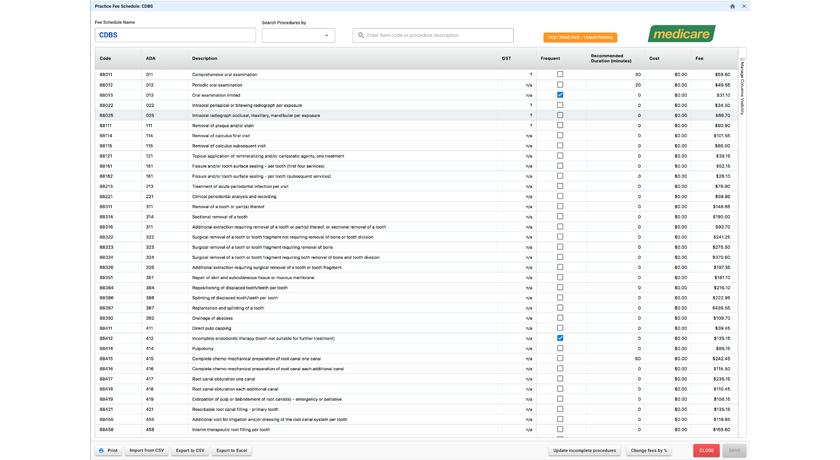Click description 'Repositioning of displaced tooth/teeth per tooth'
The width and height of the screenshot is (840, 460).
[x=239, y=288]
